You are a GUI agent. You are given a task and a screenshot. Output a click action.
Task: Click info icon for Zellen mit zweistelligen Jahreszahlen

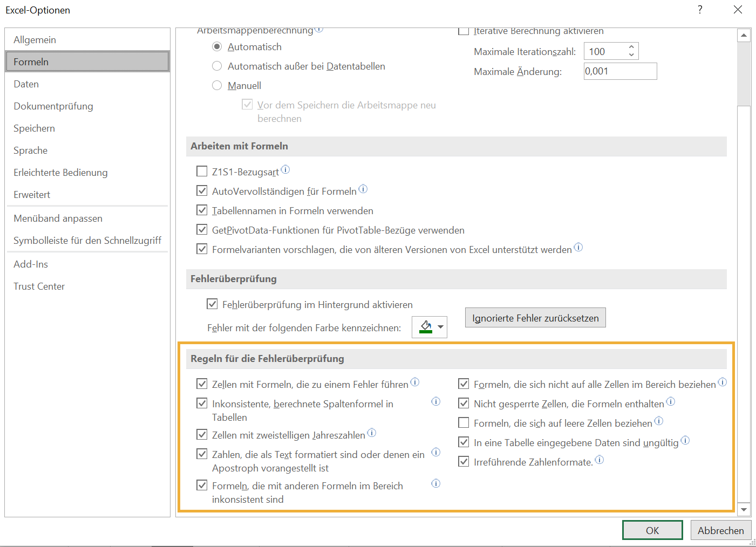372,432
